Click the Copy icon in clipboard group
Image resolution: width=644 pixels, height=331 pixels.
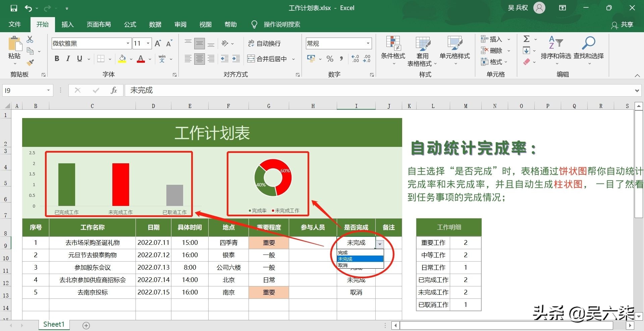tap(30, 51)
